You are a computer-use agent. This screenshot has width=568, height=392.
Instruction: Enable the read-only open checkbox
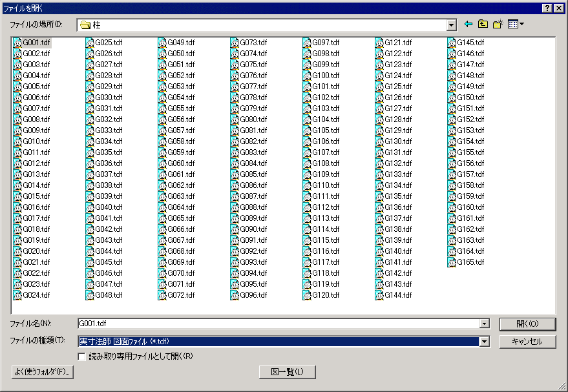point(81,356)
